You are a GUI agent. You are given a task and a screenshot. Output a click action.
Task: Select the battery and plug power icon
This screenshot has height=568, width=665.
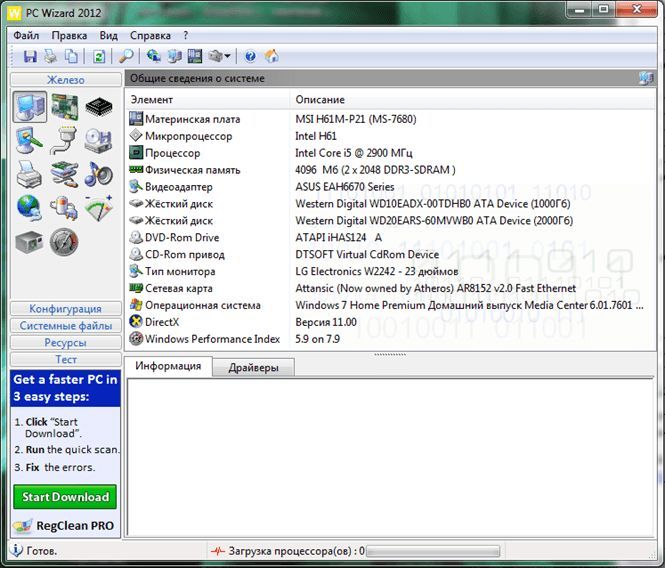coord(64,208)
